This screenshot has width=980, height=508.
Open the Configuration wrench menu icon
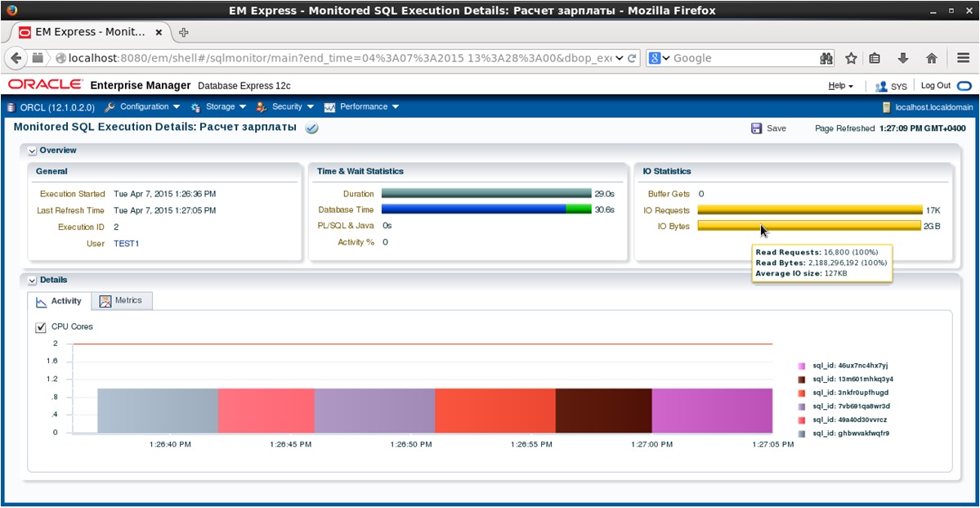tap(110, 106)
